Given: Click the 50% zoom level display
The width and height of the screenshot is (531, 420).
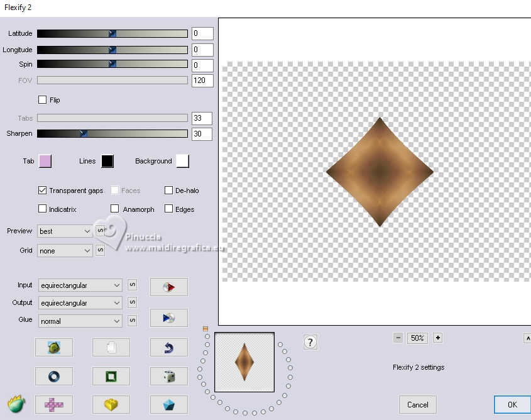Looking at the screenshot, I should [417, 338].
